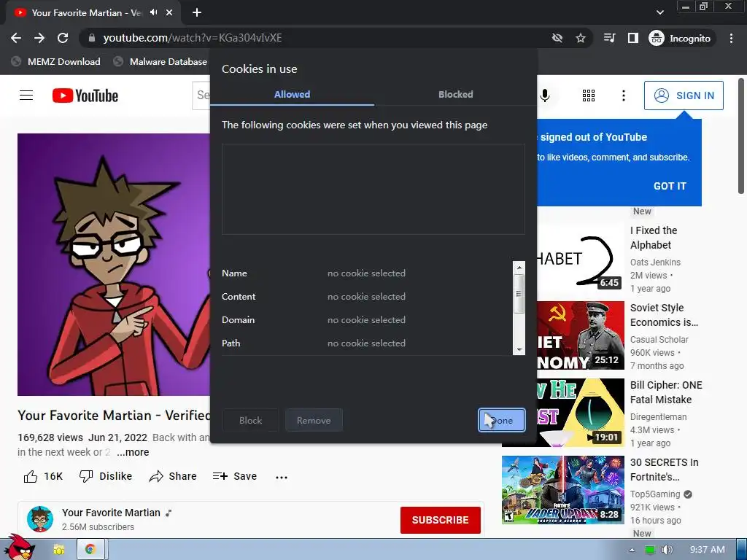Viewport: 747px width, 560px height.
Task: Click the video player thumbnail area
Action: (113, 264)
